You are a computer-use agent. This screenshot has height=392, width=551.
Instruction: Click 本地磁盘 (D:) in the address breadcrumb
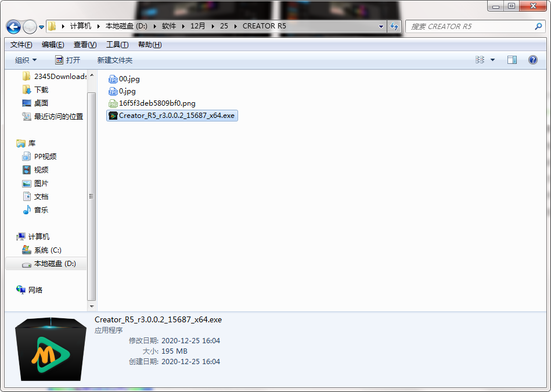[x=127, y=26]
